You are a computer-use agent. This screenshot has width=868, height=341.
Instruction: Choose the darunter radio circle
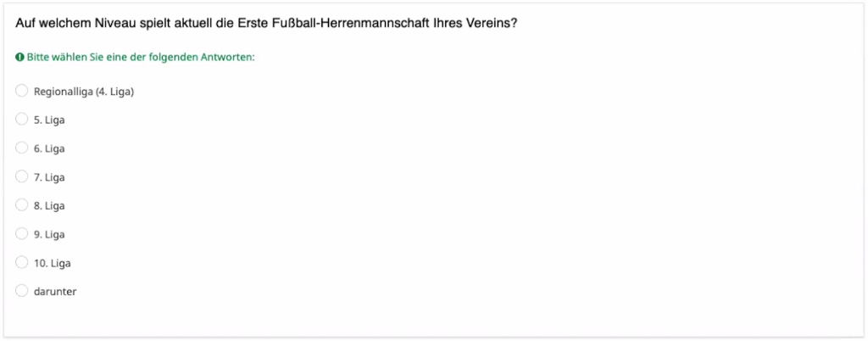[21, 291]
